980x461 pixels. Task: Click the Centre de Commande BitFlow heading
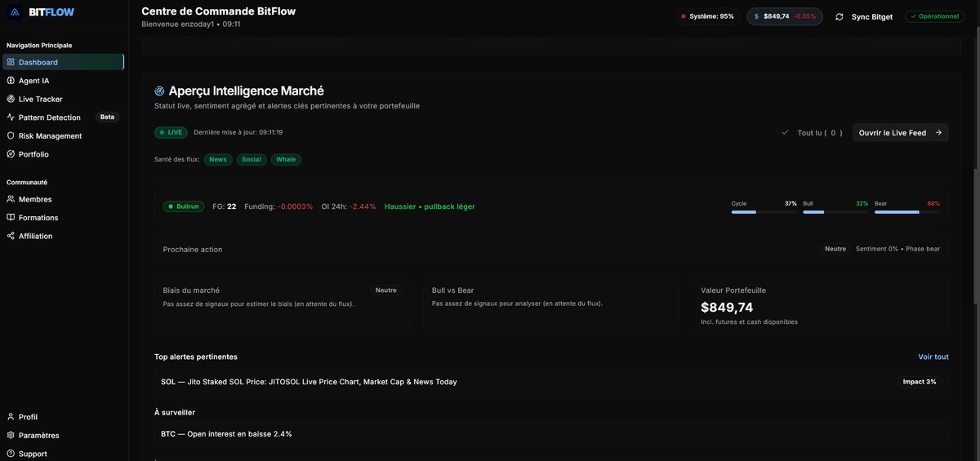tap(218, 11)
